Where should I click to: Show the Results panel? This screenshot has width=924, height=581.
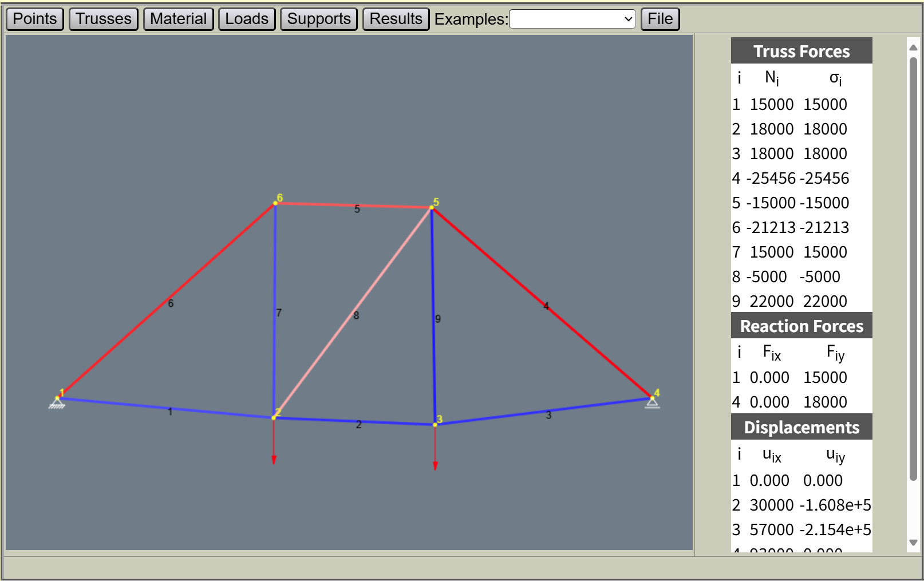point(396,19)
